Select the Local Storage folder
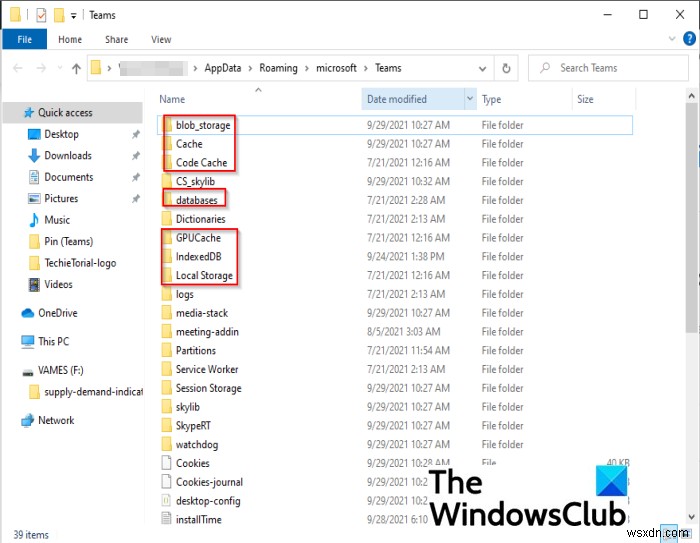700x543 pixels. pyautogui.click(x=204, y=275)
